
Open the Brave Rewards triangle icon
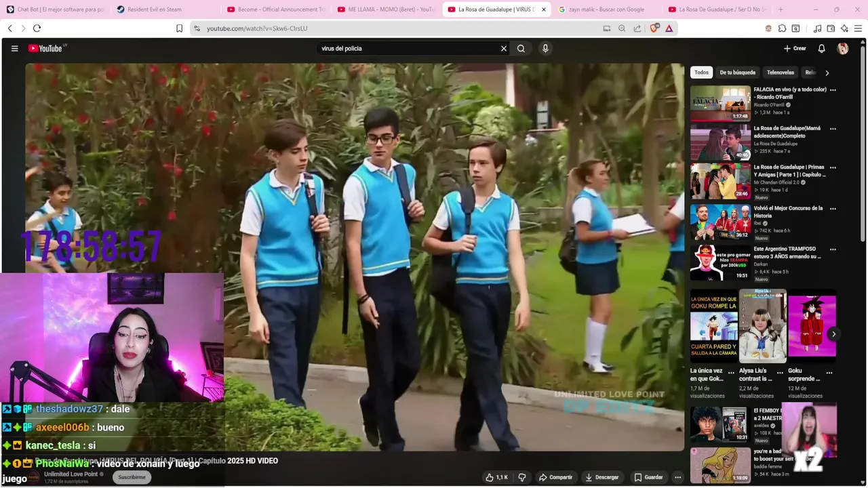coord(669,28)
